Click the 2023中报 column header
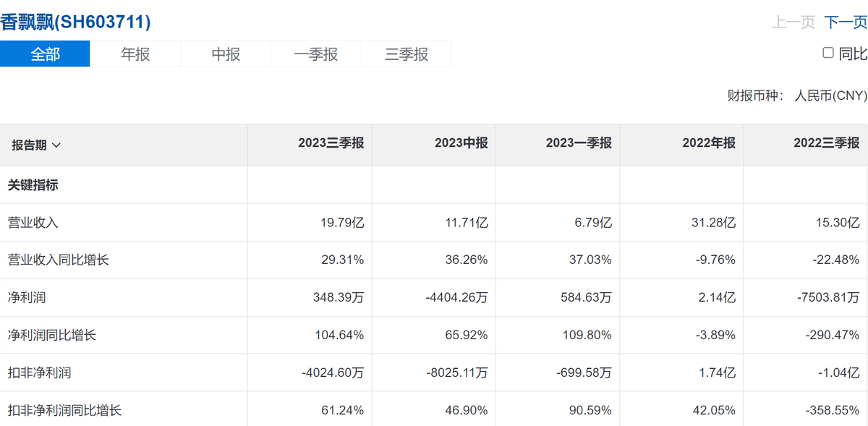The width and height of the screenshot is (868, 426). coord(461,143)
